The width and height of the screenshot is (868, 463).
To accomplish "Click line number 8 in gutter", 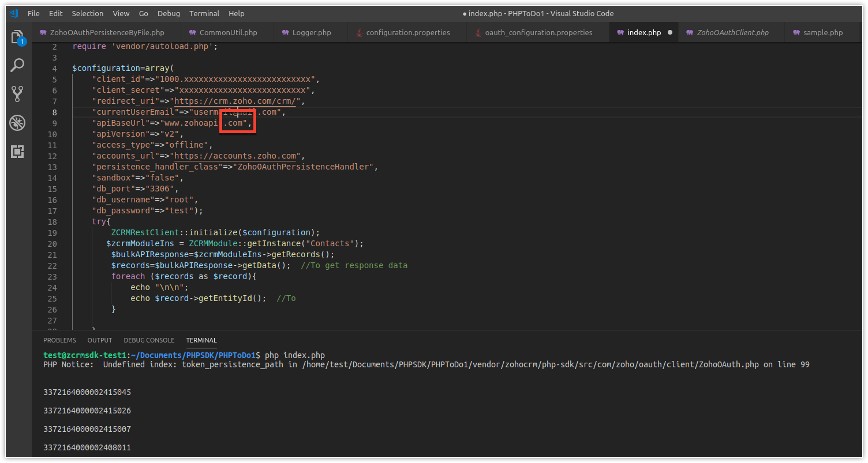I will [x=54, y=112].
